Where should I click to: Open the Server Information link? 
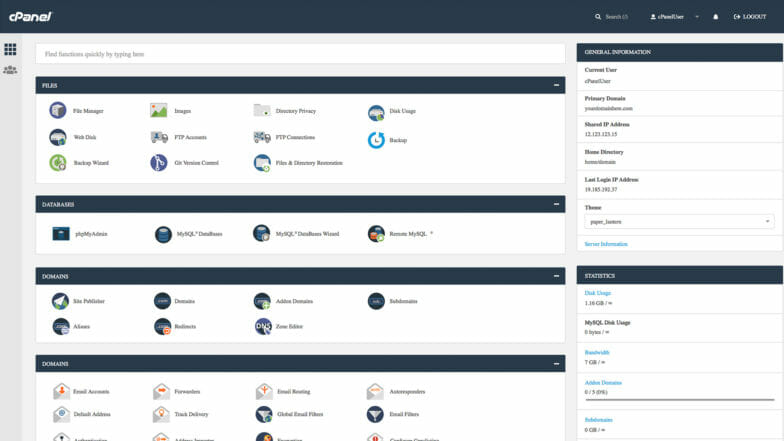606,244
